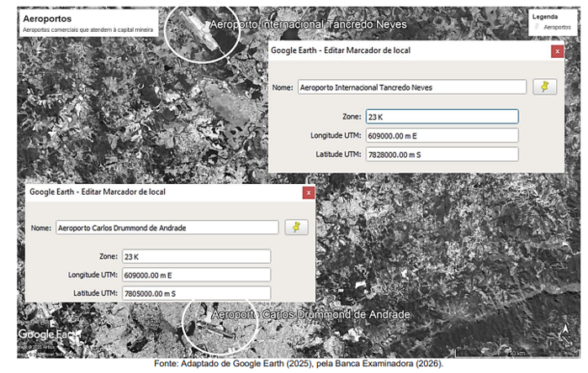Close the Carlos Drummond de Andrade placemark dialog
Viewport: 588px width, 373px height.
(309, 193)
